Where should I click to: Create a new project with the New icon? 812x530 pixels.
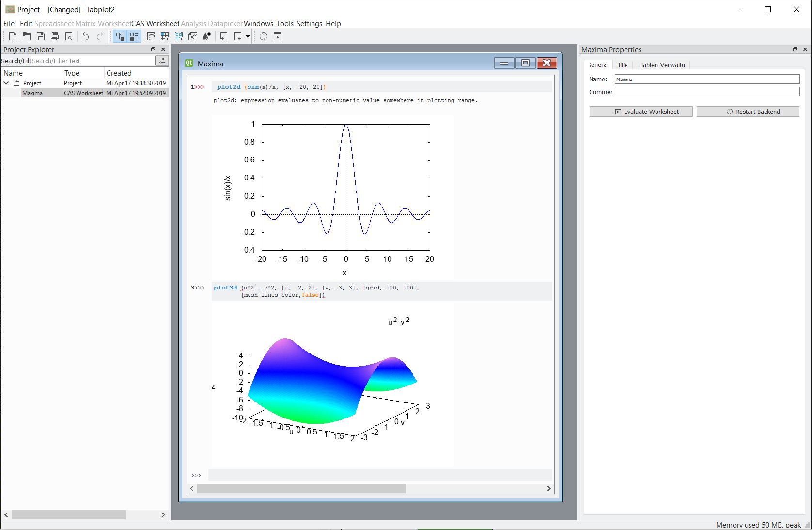click(x=12, y=36)
